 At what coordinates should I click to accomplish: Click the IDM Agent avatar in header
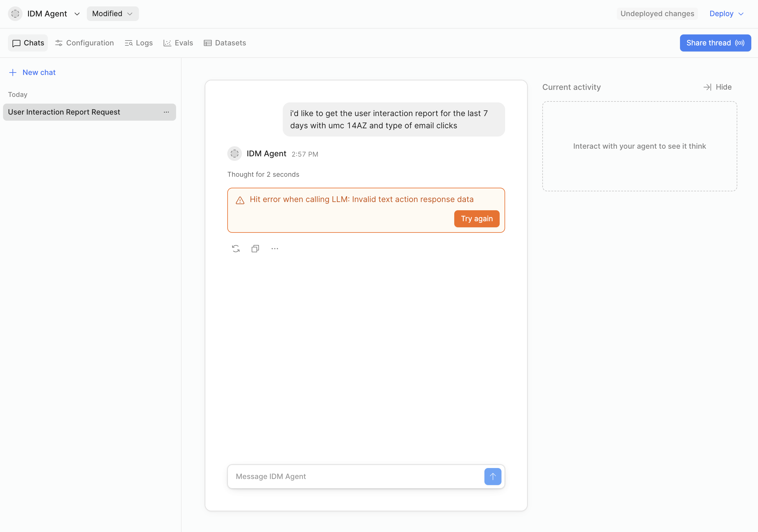tap(15, 13)
